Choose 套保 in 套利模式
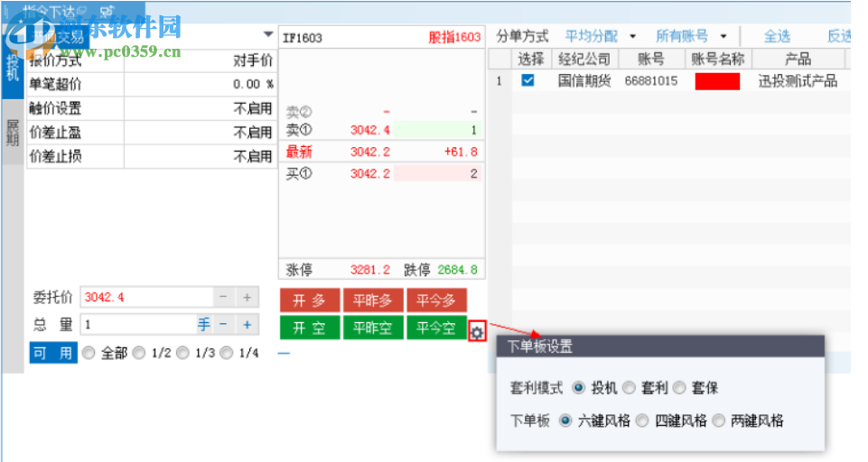The height and width of the screenshot is (462, 868). coord(679,388)
